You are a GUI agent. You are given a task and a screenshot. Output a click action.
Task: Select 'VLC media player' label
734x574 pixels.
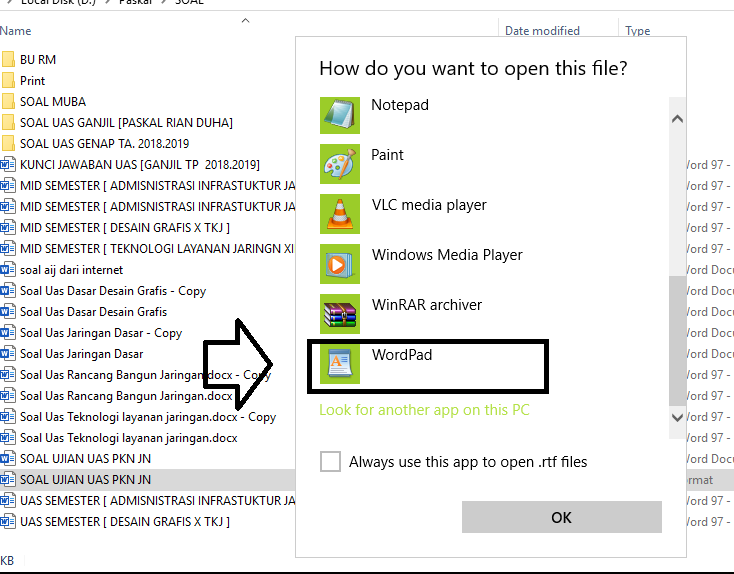429,205
